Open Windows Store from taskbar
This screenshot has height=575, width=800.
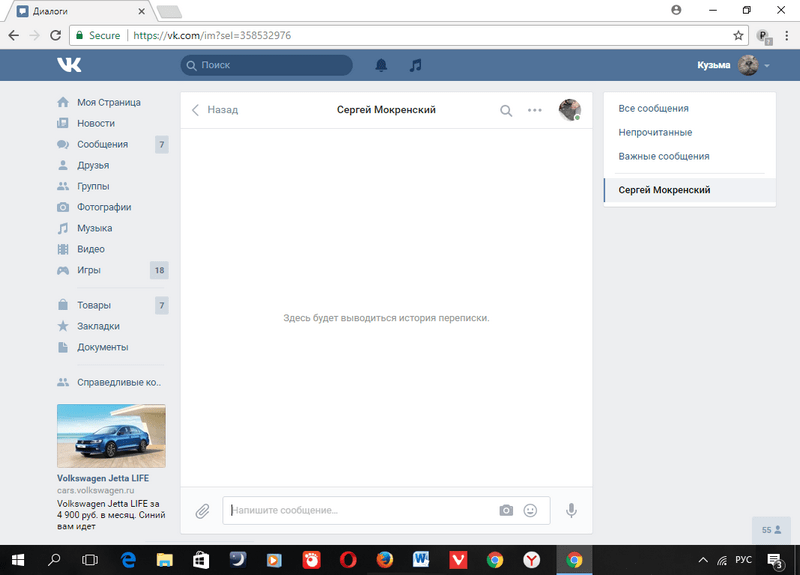(x=201, y=560)
